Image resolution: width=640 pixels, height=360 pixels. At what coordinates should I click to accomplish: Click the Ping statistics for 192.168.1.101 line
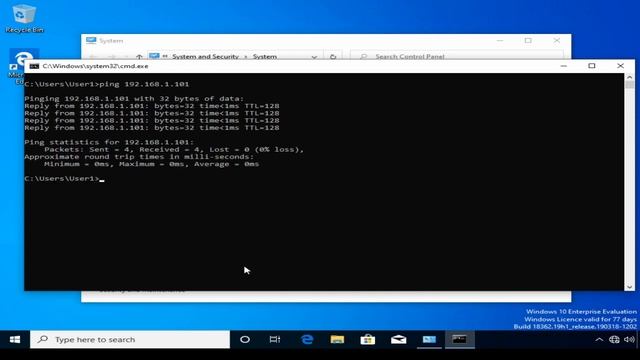(x=109, y=142)
